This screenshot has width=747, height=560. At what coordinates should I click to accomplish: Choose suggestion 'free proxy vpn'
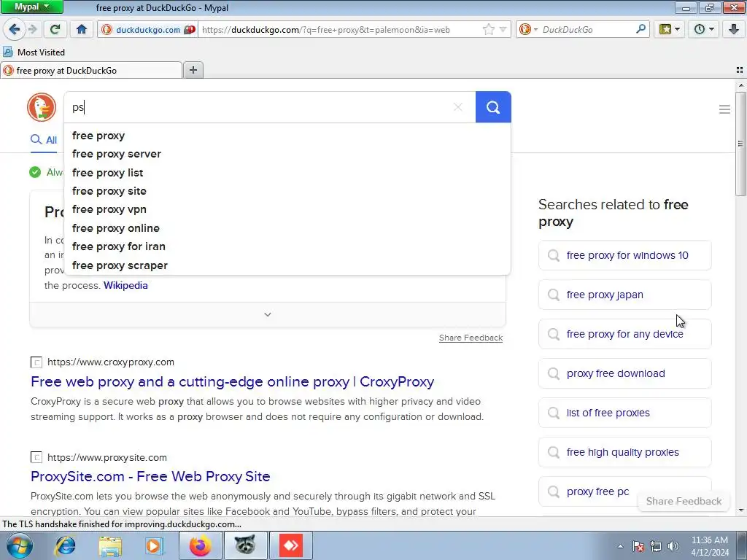(x=287, y=209)
